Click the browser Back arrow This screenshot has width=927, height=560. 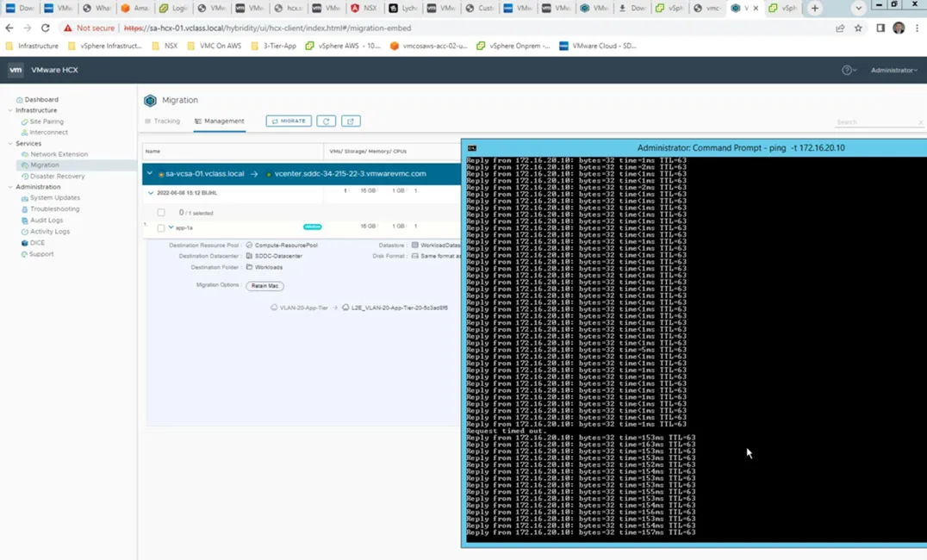pyautogui.click(x=9, y=28)
